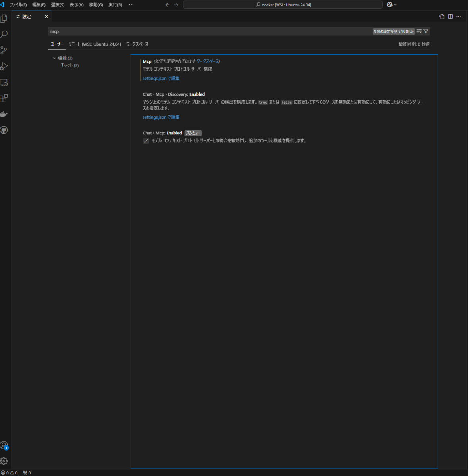This screenshot has width=468, height=476.
Task: Click the command center search box
Action: click(x=282, y=4)
